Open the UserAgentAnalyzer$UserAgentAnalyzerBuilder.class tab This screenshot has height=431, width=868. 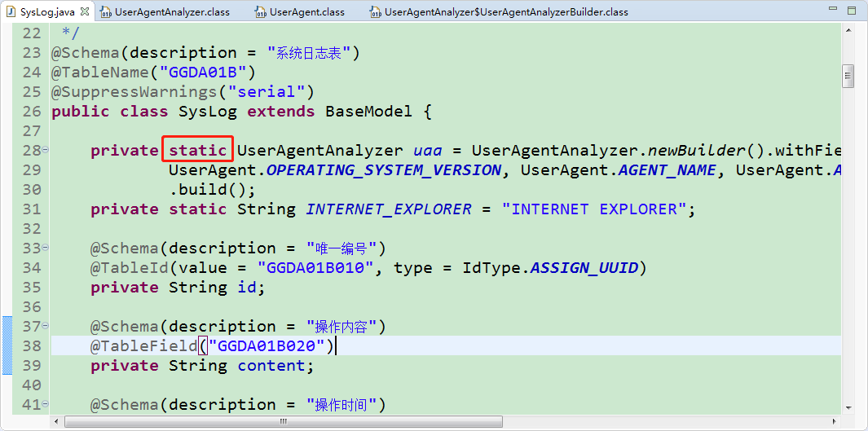(506, 11)
